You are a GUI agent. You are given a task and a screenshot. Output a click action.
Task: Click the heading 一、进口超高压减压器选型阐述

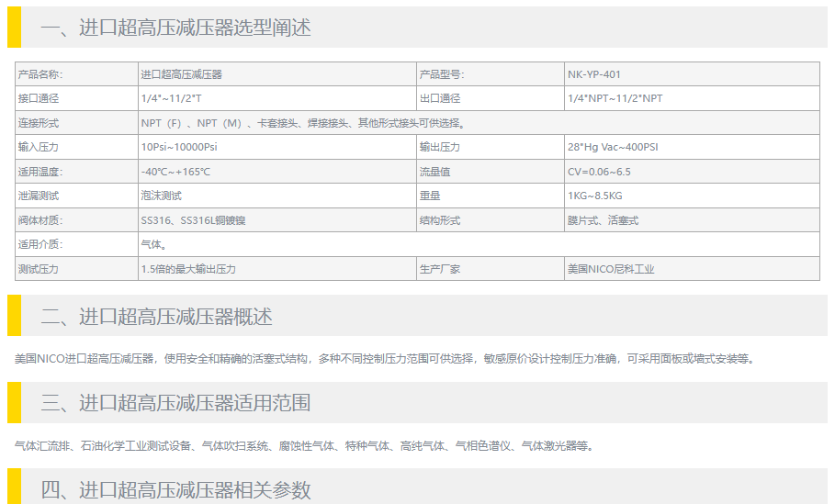[x=175, y=28]
